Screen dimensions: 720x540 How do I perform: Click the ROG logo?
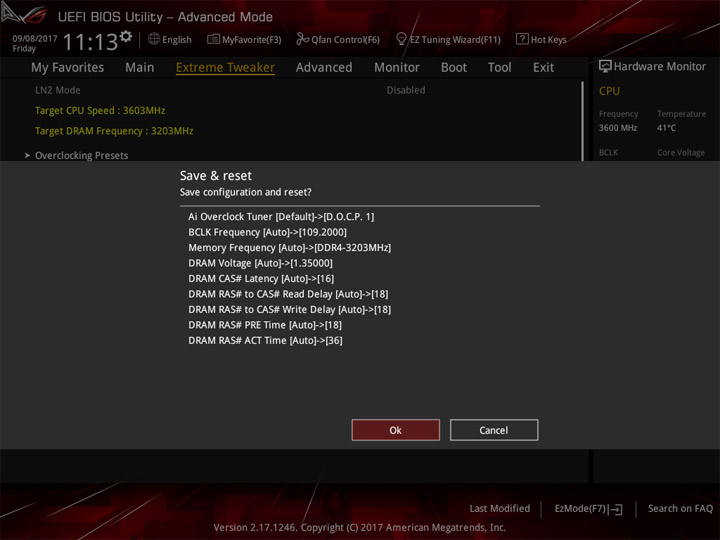pos(24,15)
